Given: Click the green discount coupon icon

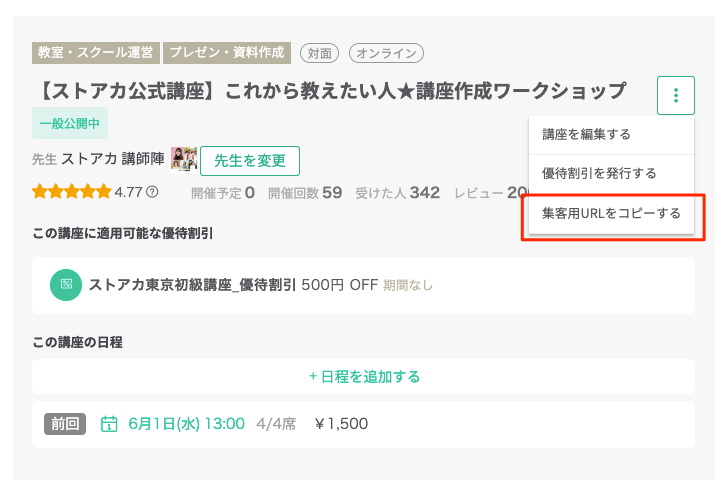Looking at the screenshot, I should tap(66, 285).
